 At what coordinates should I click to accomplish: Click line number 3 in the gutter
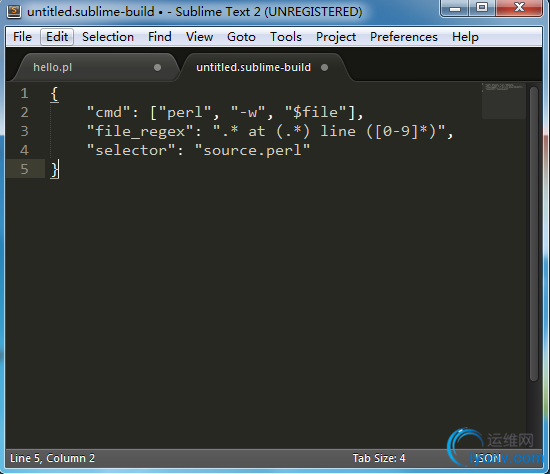(24, 132)
